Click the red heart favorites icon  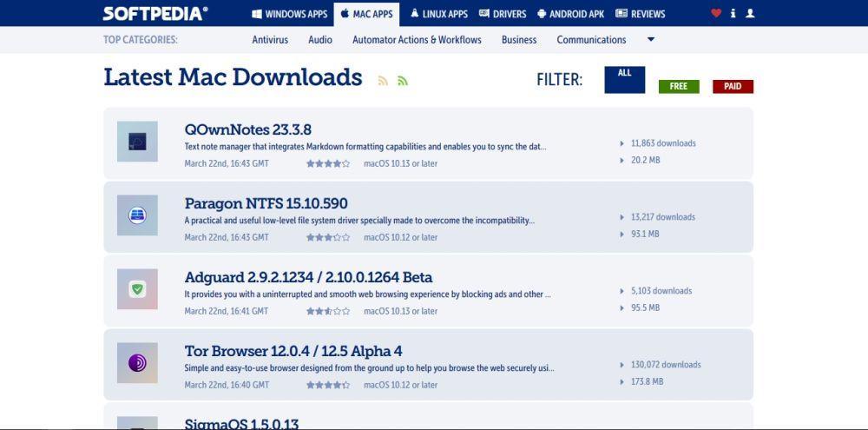click(x=716, y=13)
